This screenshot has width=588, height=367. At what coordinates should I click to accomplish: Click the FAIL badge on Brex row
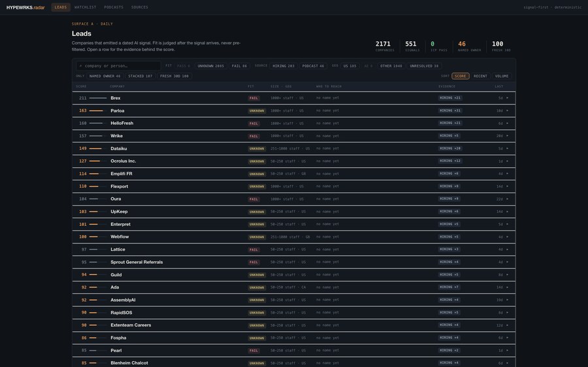pos(254,98)
